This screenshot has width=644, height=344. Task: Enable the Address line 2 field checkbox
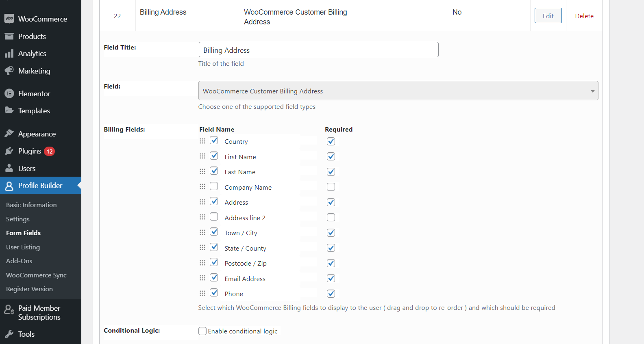pyautogui.click(x=214, y=216)
